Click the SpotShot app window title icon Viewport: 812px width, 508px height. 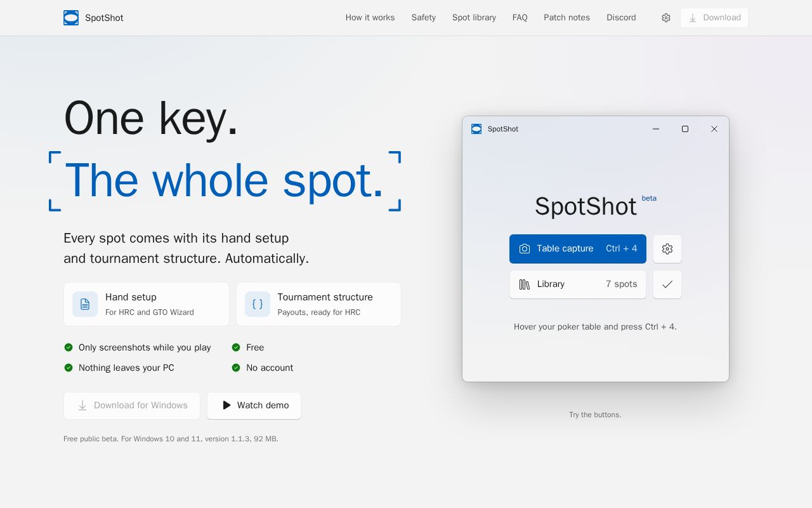coord(476,129)
